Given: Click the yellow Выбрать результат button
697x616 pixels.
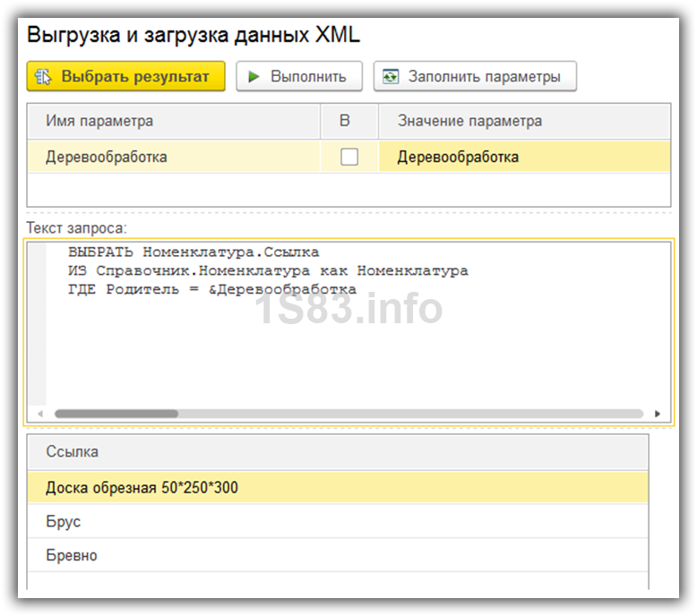Looking at the screenshot, I should [x=125, y=76].
